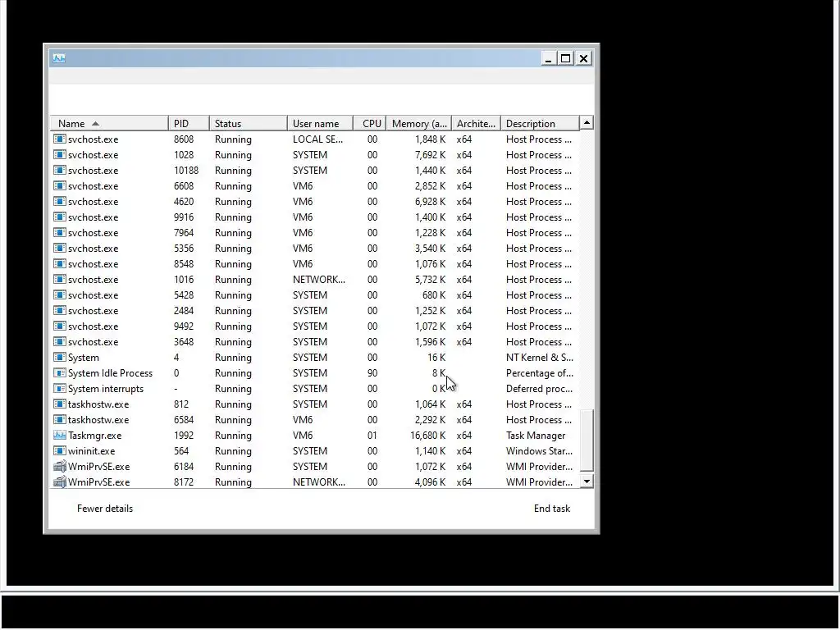840x630 pixels.
Task: Click NT Kernel & S... description
Action: click(540, 358)
